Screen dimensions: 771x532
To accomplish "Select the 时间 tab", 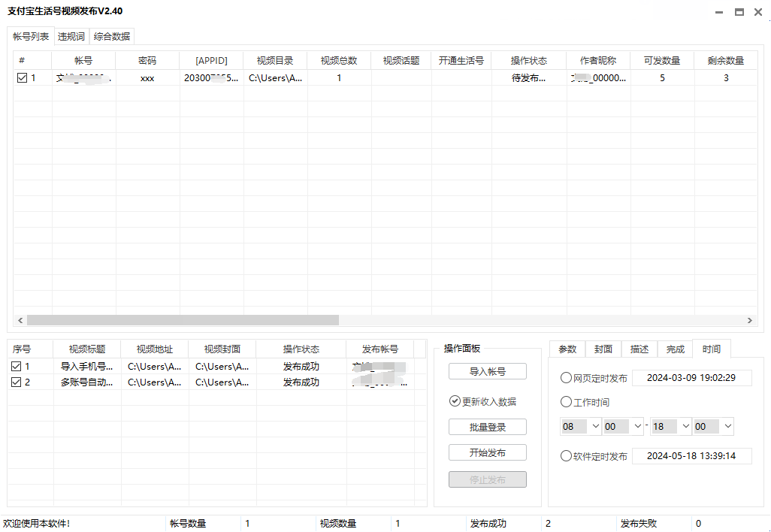I will (x=712, y=349).
